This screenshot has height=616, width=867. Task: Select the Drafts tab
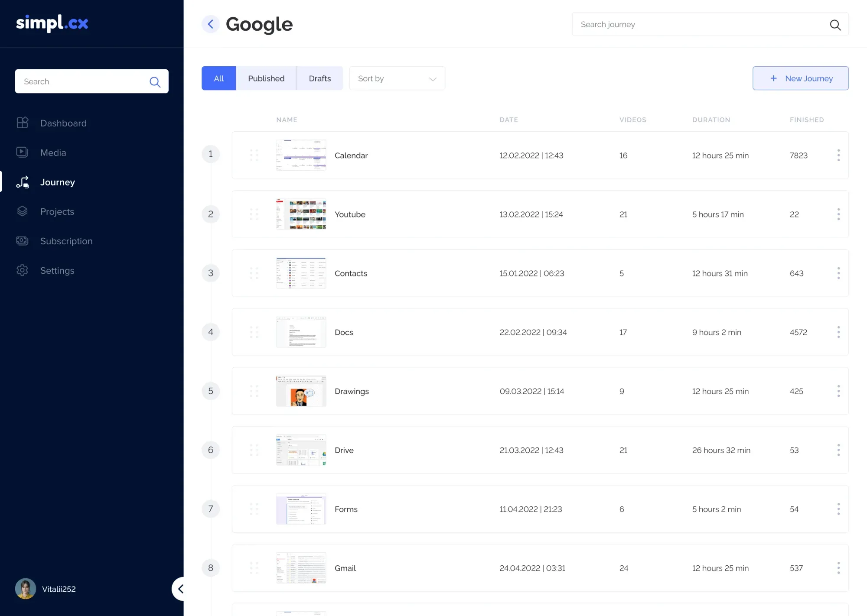[x=319, y=78]
